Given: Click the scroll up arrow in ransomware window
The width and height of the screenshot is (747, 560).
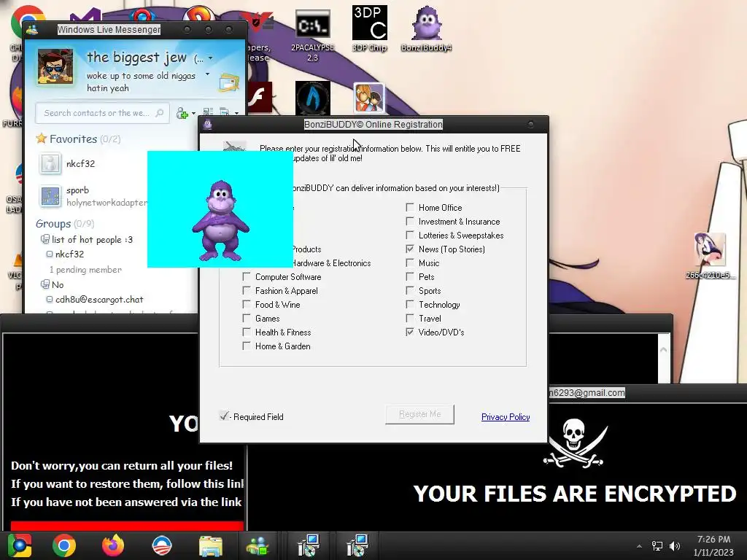Looking at the screenshot, I should [664, 349].
